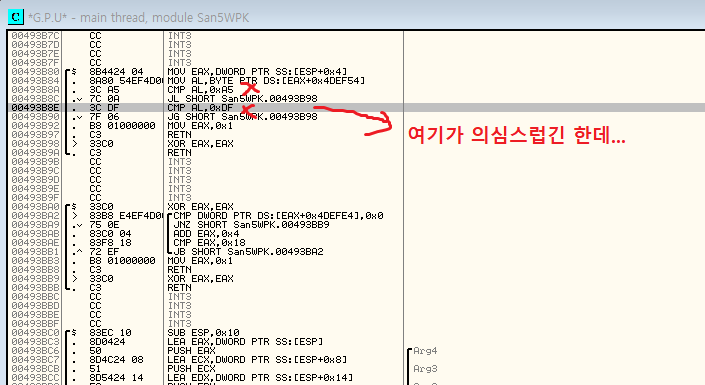Screen dimensions: 705x385
Task: Select the RETN at address 00493B9A
Action: [x=179, y=152]
